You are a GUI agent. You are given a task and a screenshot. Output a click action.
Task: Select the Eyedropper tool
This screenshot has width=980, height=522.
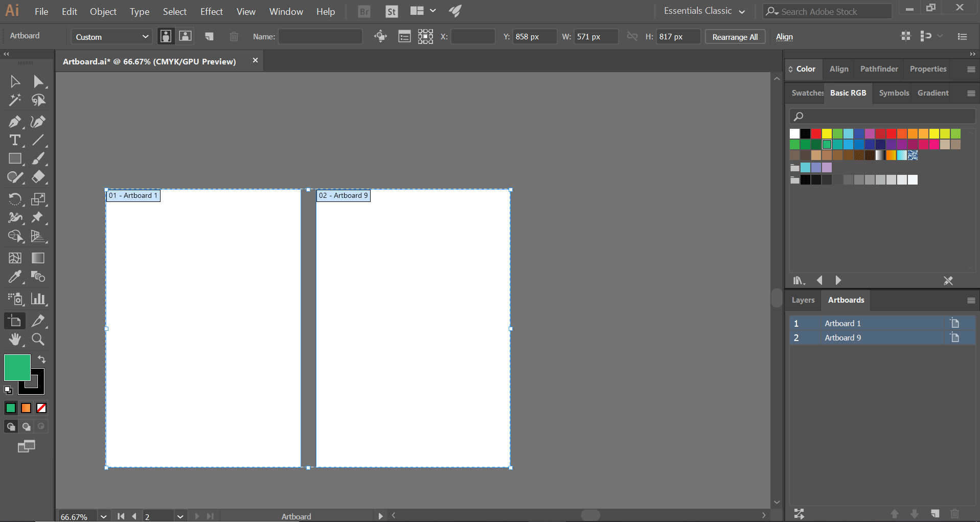pos(15,277)
